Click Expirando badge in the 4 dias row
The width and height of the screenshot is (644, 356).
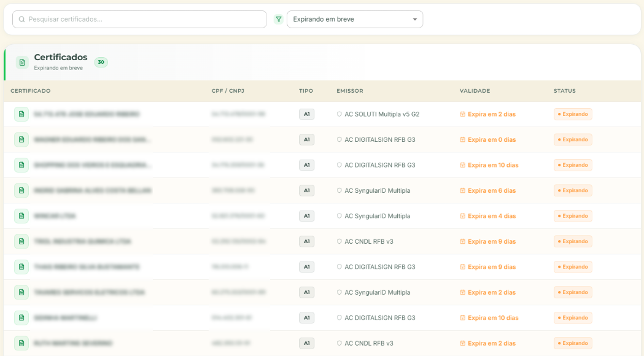tap(573, 216)
